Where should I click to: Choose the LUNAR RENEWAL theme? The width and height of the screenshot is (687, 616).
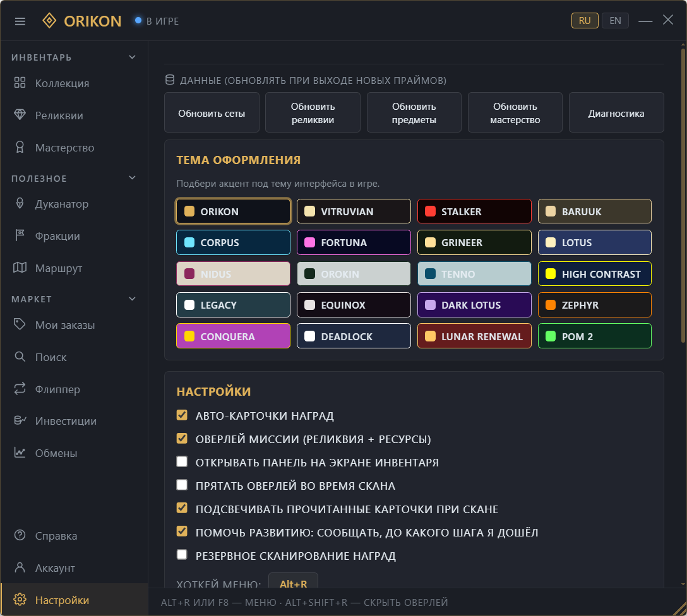pyautogui.click(x=474, y=336)
